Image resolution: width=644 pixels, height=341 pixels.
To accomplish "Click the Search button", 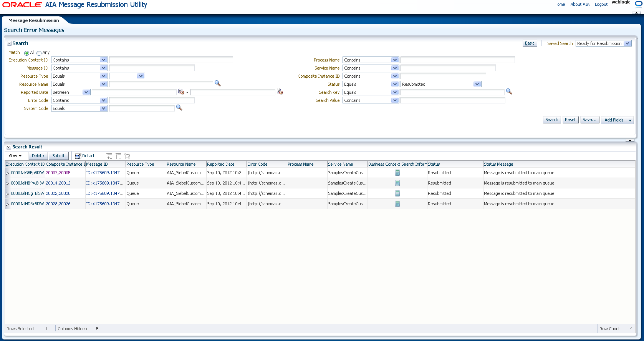I will [x=552, y=120].
